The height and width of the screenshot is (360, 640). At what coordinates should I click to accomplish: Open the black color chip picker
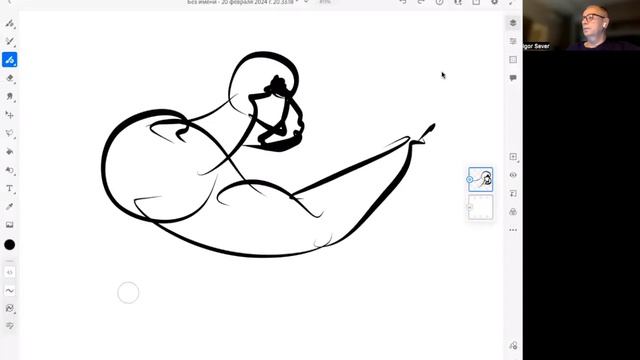coord(9,244)
